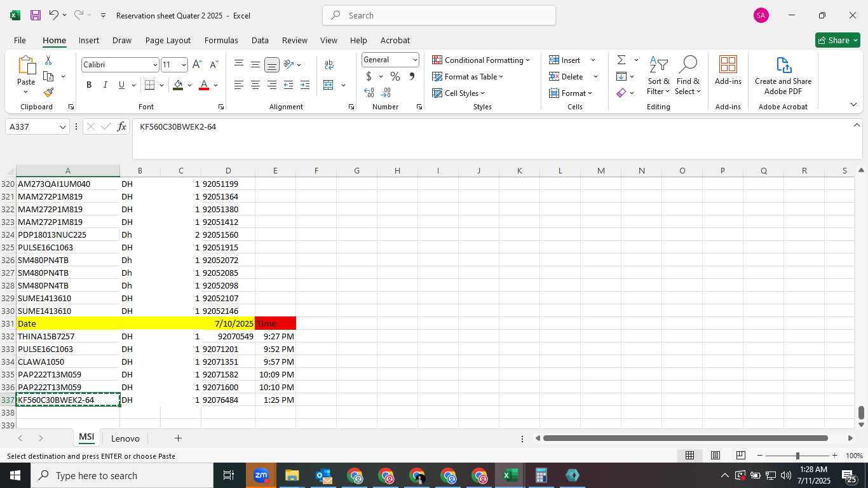The width and height of the screenshot is (868, 488).
Task: Apply Percent Style format
Action: click(x=395, y=76)
